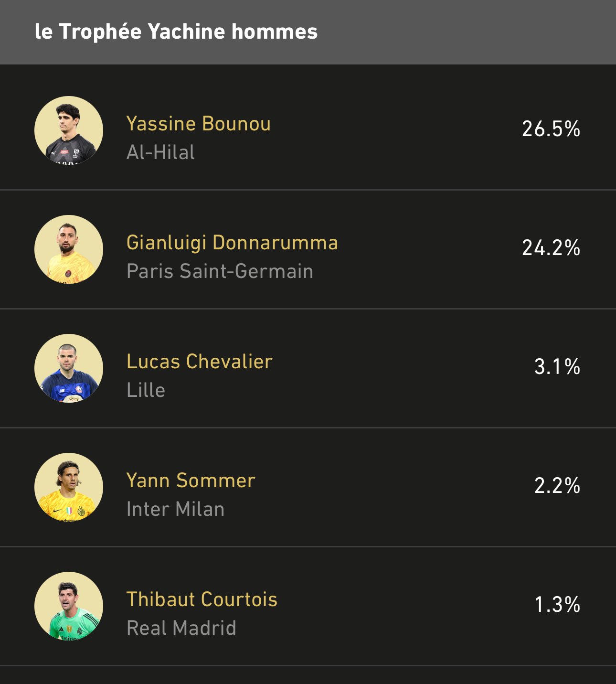Click the Yann Sommer name
Viewport: 616px width, 684px height.
(191, 481)
